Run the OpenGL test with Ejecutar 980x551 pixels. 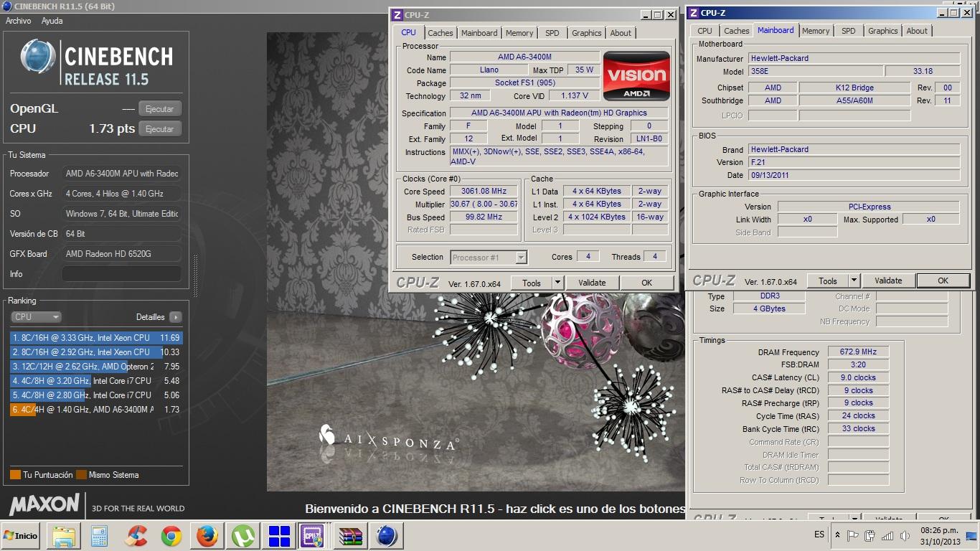(160, 109)
